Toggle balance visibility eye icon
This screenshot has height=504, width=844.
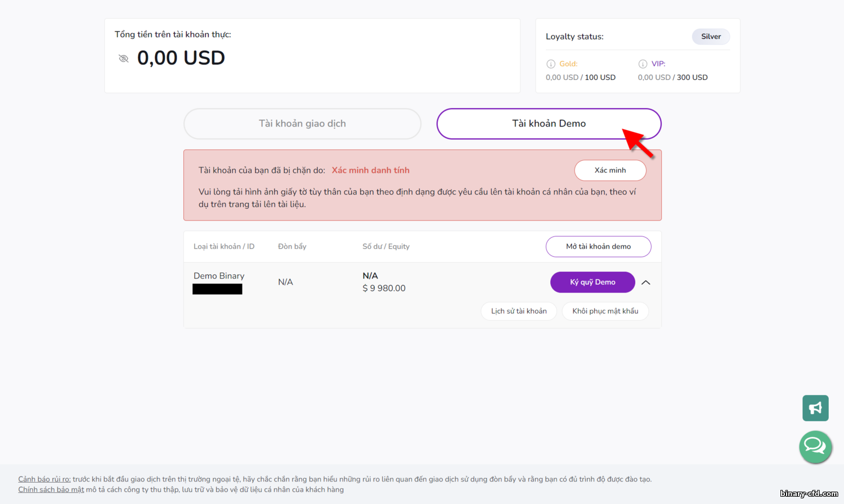pyautogui.click(x=124, y=58)
